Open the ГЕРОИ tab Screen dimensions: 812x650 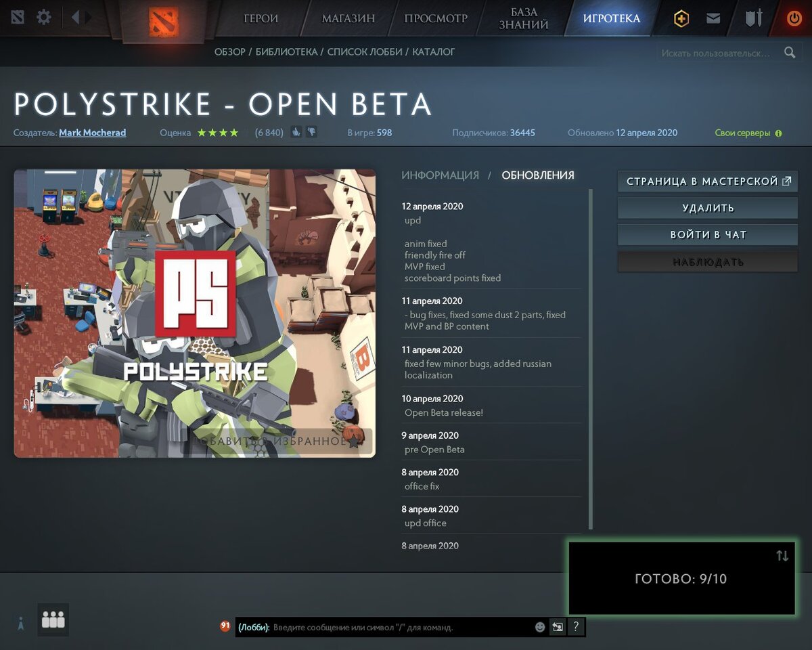(x=261, y=18)
